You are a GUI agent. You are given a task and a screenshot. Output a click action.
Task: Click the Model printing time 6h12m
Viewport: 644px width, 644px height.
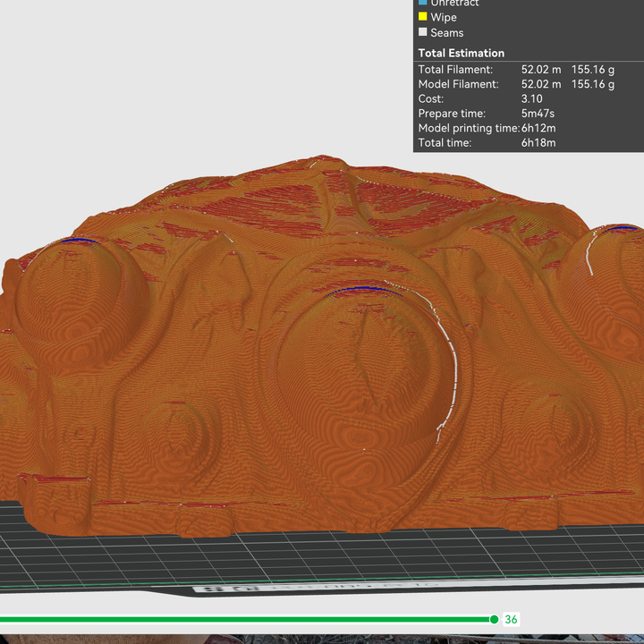539,128
